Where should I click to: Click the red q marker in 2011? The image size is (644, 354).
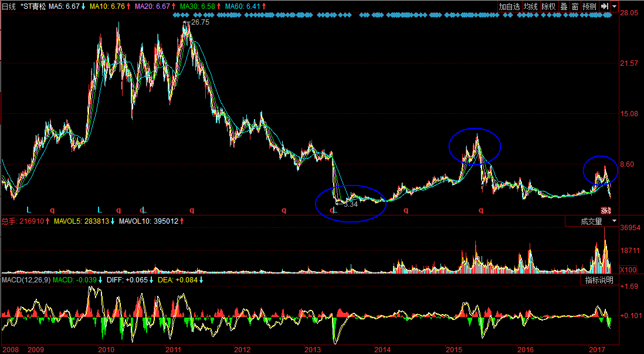tap(192, 210)
